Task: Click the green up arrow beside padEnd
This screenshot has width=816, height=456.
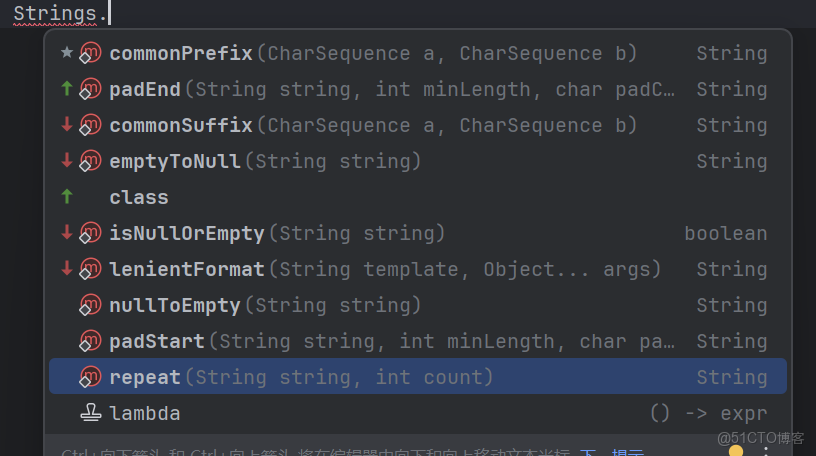Action: point(67,89)
